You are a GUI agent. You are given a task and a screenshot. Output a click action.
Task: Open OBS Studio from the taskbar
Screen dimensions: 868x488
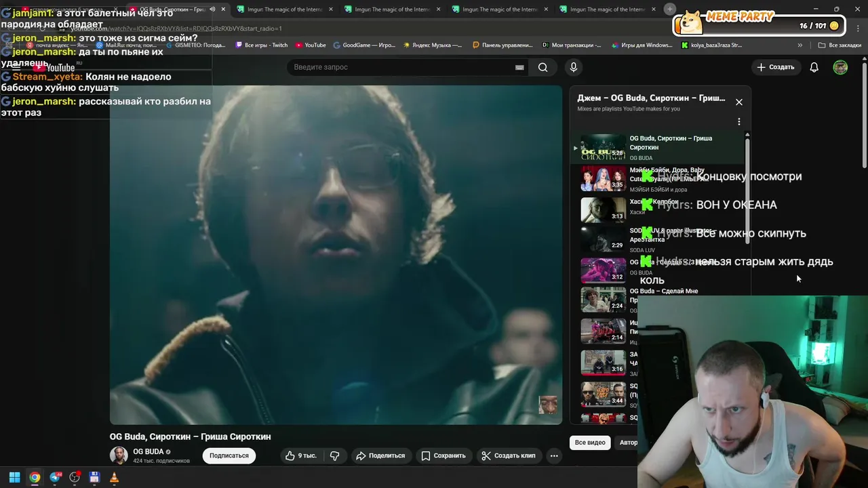click(x=75, y=477)
